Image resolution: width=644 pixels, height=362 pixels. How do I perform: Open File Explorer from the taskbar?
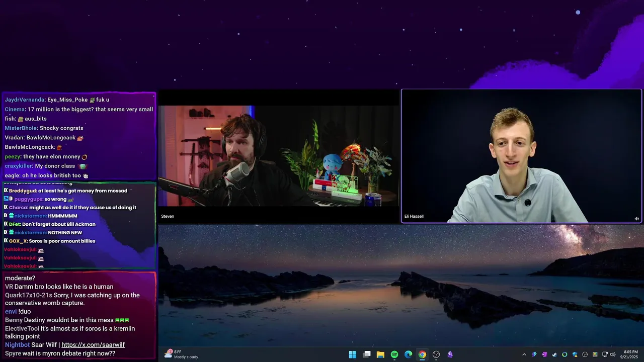point(381,354)
